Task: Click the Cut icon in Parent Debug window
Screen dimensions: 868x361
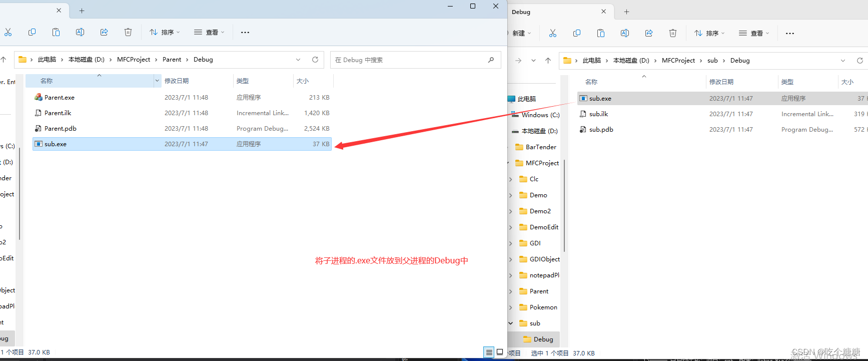Action: point(8,32)
